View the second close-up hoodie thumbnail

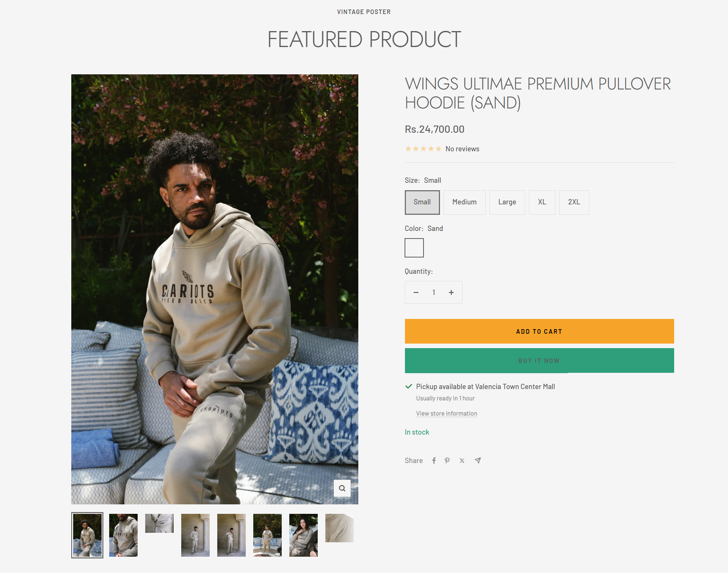123,535
